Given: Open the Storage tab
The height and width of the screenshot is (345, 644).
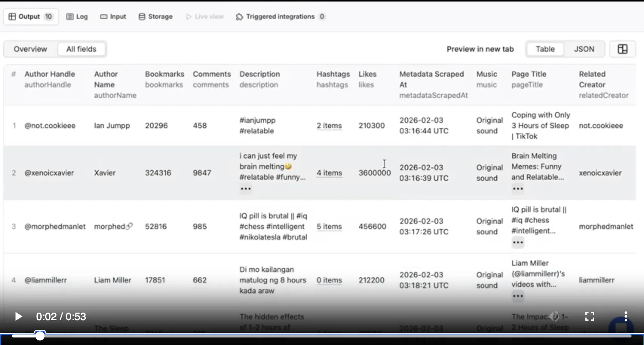Looking at the screenshot, I should click(155, 17).
